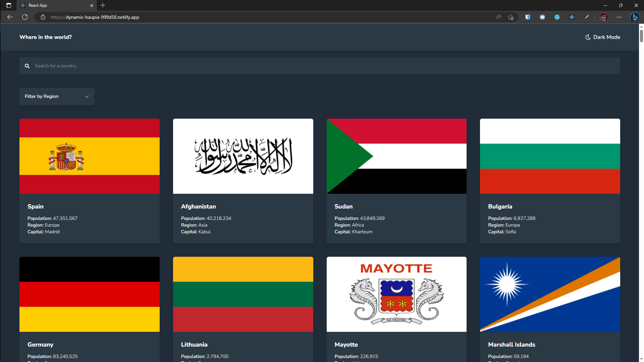
Task: Open the blue chat extension icon
Action: pos(542,17)
